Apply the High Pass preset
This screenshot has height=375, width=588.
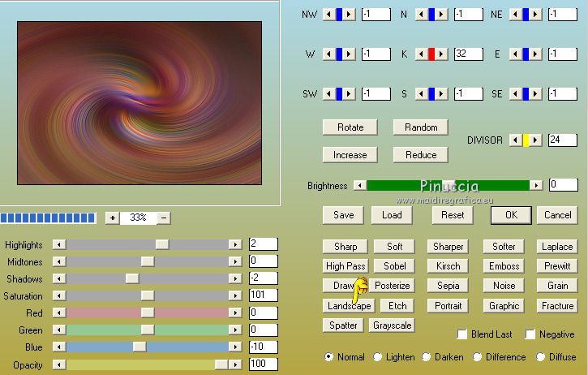pos(346,266)
